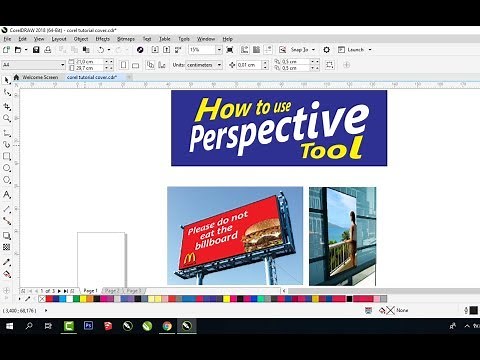Click the Open file folder icon
The image size is (480, 360).
pyautogui.click(x=18, y=50)
